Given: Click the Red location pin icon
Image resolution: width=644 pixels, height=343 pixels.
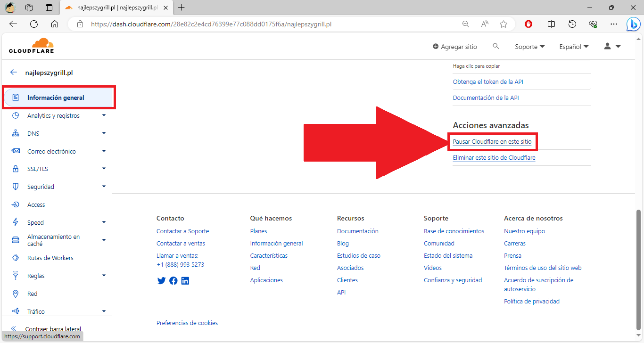Looking at the screenshot, I should [16, 294].
